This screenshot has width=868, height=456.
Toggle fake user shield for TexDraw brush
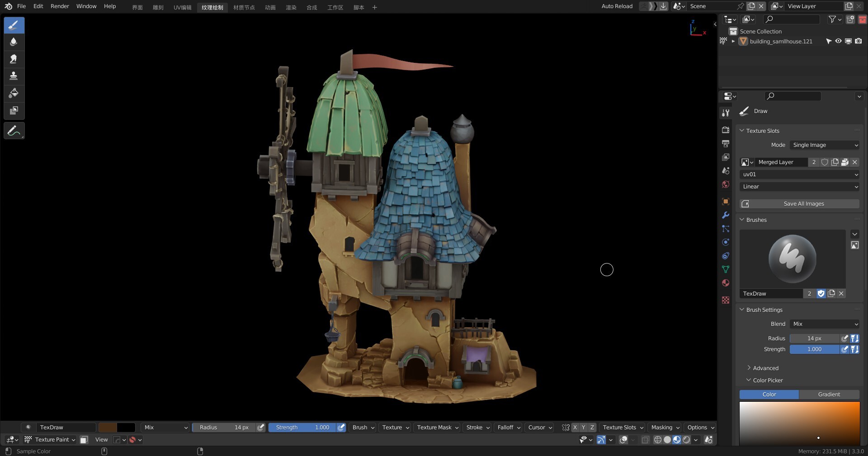[x=821, y=294]
